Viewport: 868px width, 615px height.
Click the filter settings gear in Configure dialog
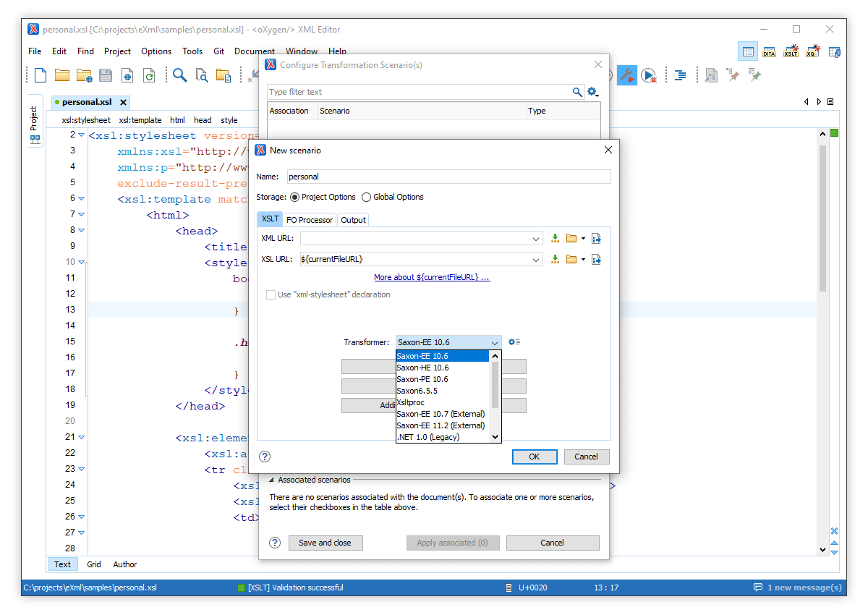pos(593,92)
